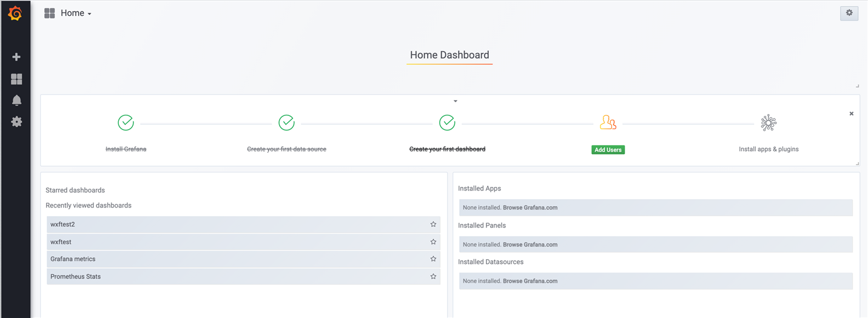Viewport: 868px width, 318px height.
Task: Open the Configuration gear in sidebar
Action: [16, 121]
